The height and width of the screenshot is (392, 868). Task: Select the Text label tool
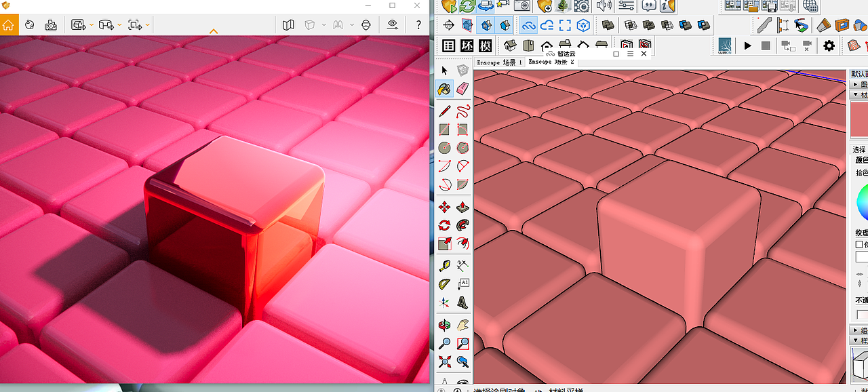click(463, 284)
